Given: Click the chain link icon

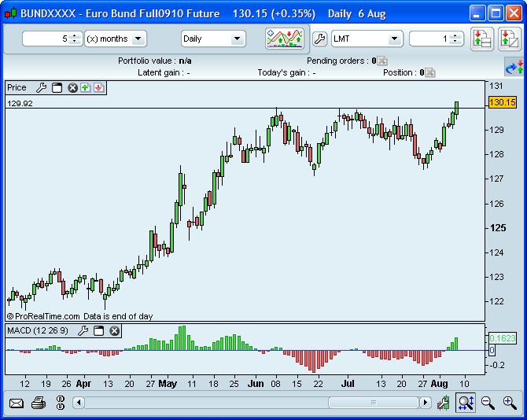Looking at the screenshot, I should point(61,403).
